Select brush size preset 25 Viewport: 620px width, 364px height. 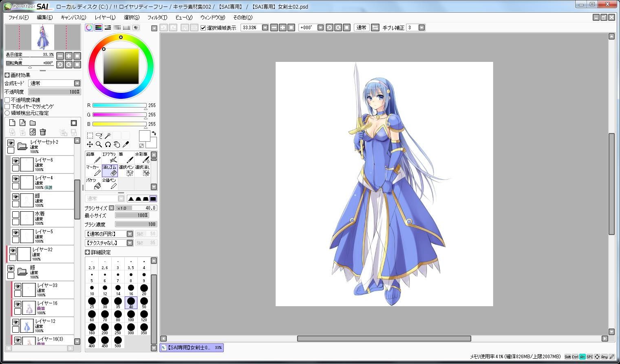tap(92, 303)
